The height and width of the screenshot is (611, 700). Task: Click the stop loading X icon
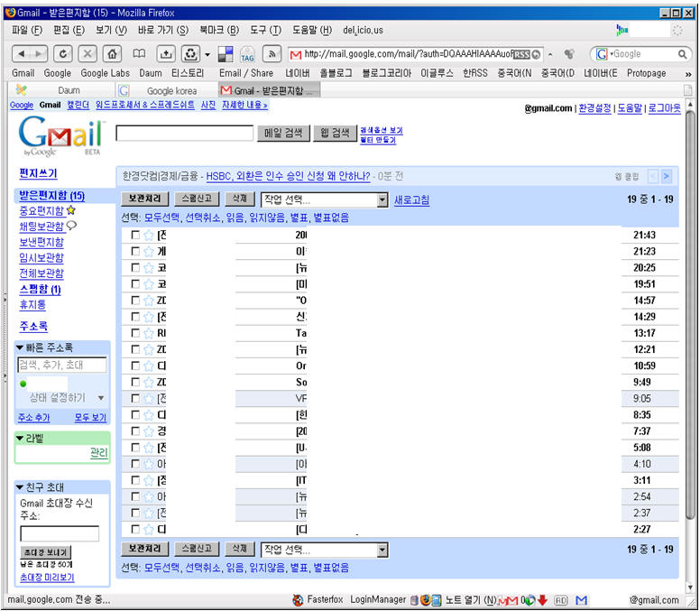87,54
